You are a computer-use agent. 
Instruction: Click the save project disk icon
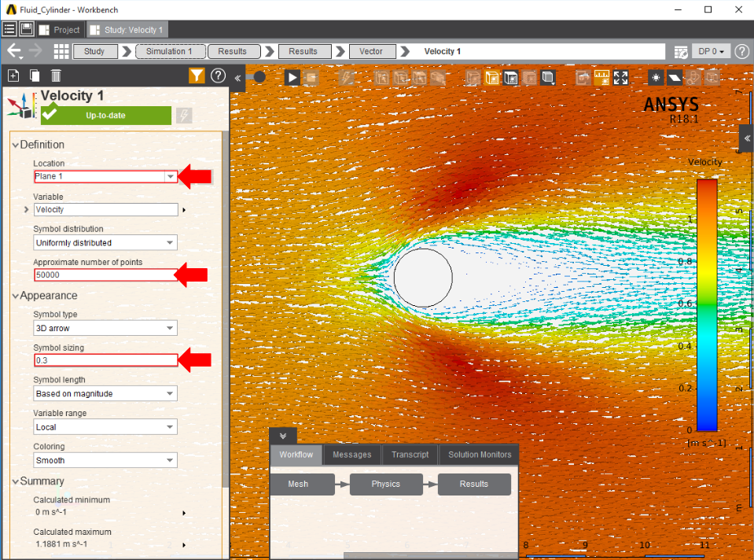coord(27,29)
